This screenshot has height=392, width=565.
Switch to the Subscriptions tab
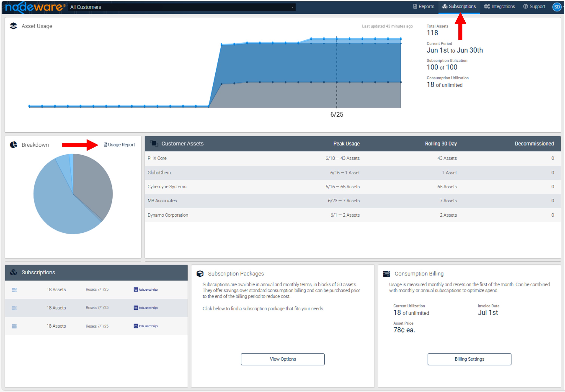(x=459, y=7)
